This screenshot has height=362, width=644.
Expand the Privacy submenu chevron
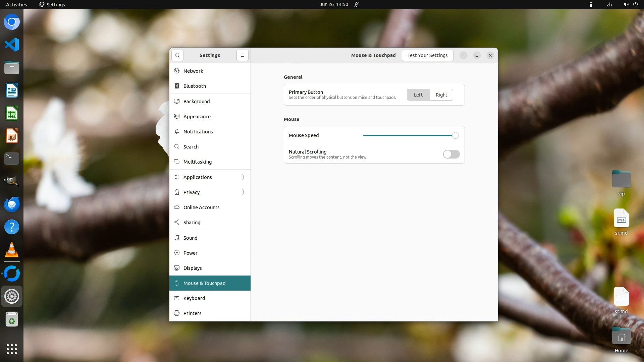pyautogui.click(x=243, y=192)
